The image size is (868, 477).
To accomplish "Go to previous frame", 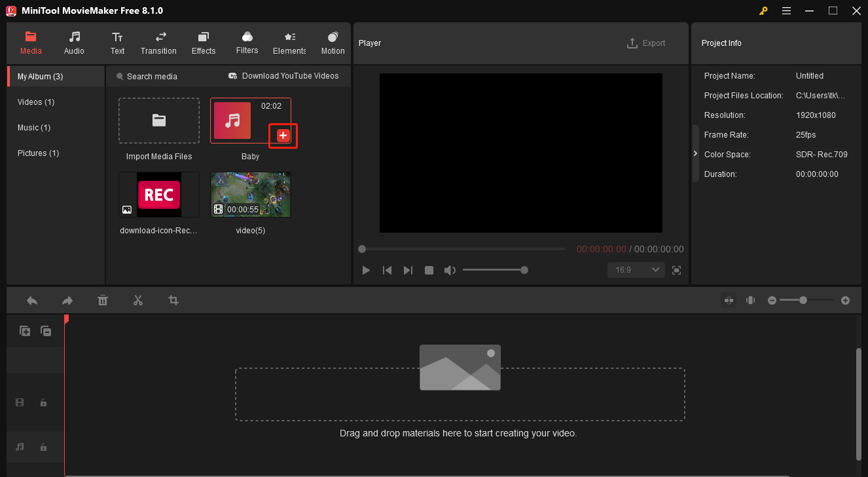I will point(387,270).
